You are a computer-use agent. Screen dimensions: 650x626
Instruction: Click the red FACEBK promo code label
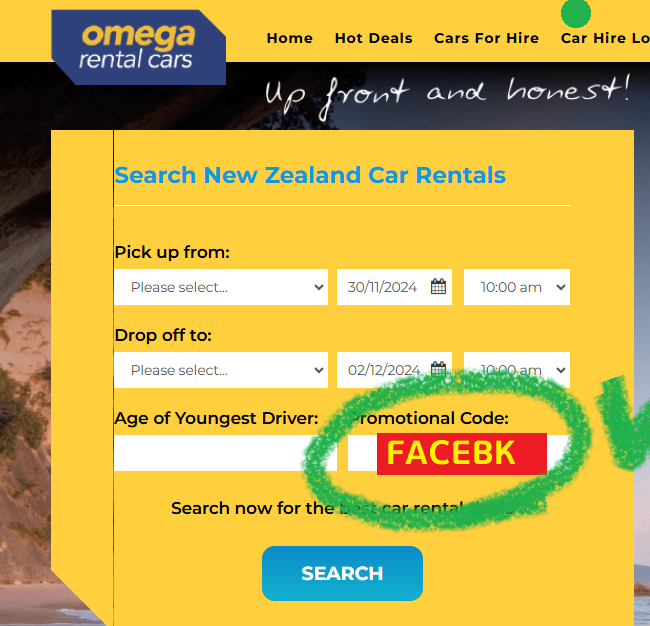pyautogui.click(x=462, y=454)
